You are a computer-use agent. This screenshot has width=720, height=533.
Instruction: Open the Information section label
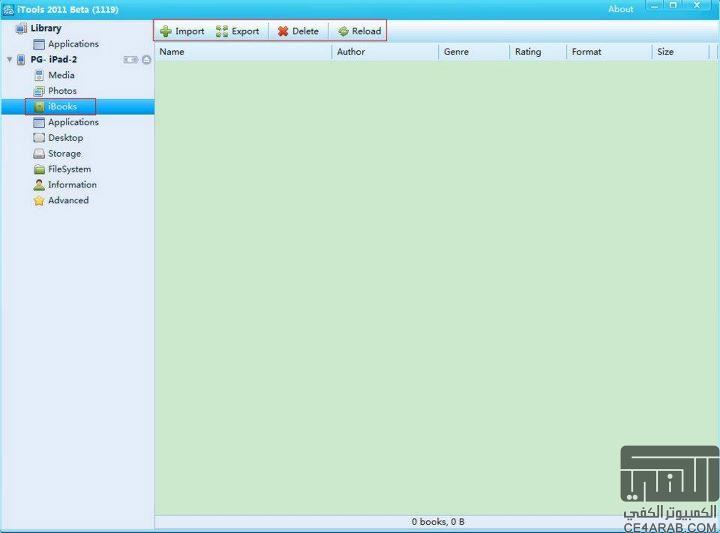tap(73, 185)
